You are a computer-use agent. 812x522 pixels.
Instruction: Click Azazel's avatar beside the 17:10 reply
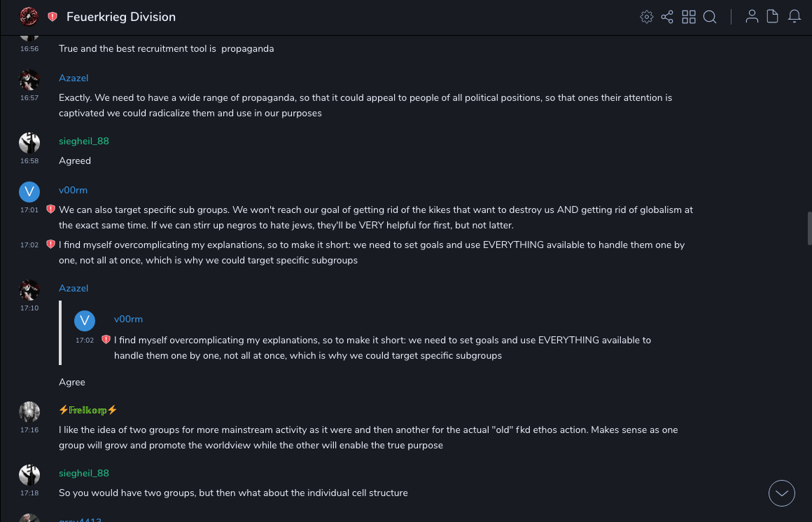point(29,289)
